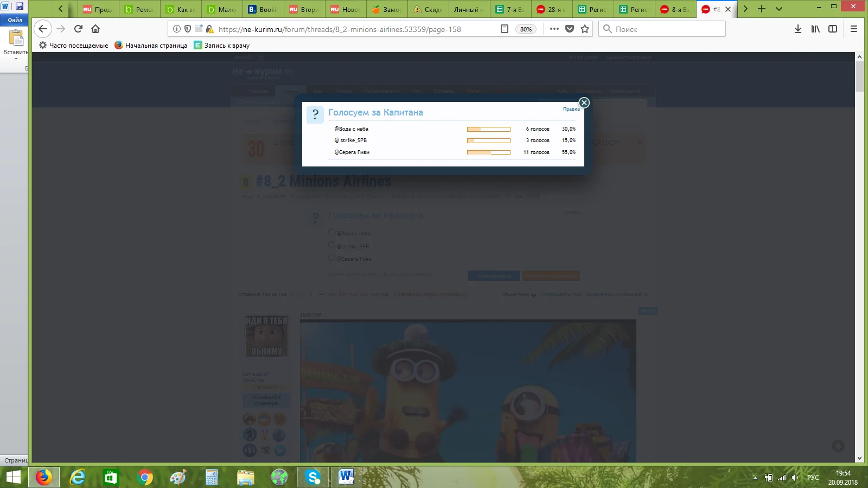Click poll option @Вода с неба
Image resolution: width=868 pixels, height=488 pixels.
click(x=352, y=129)
